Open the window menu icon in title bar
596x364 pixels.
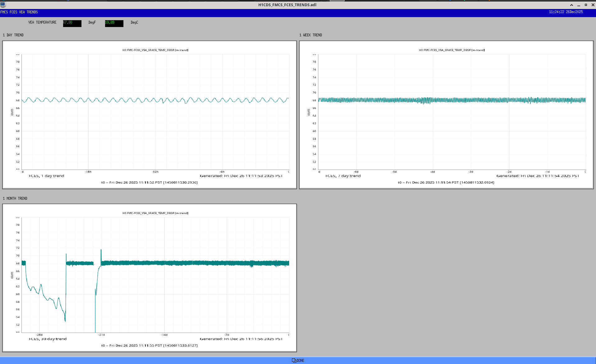click(3, 4)
